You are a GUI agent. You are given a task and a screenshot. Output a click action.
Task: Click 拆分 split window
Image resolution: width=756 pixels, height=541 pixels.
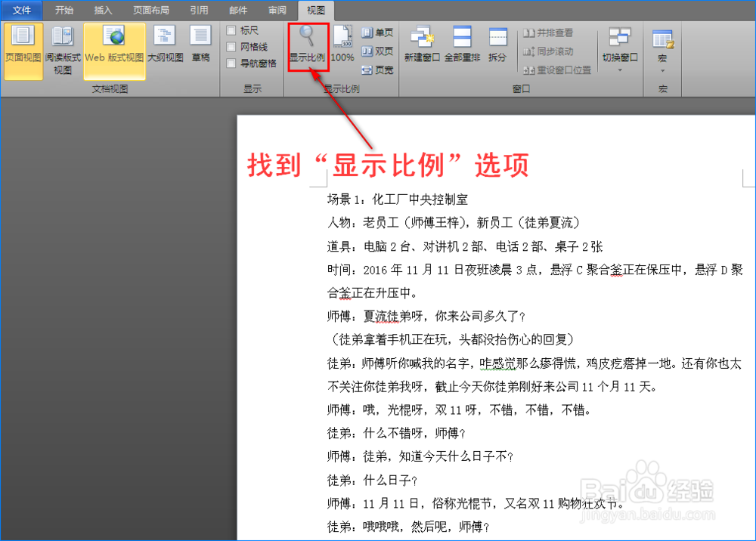coord(497,45)
